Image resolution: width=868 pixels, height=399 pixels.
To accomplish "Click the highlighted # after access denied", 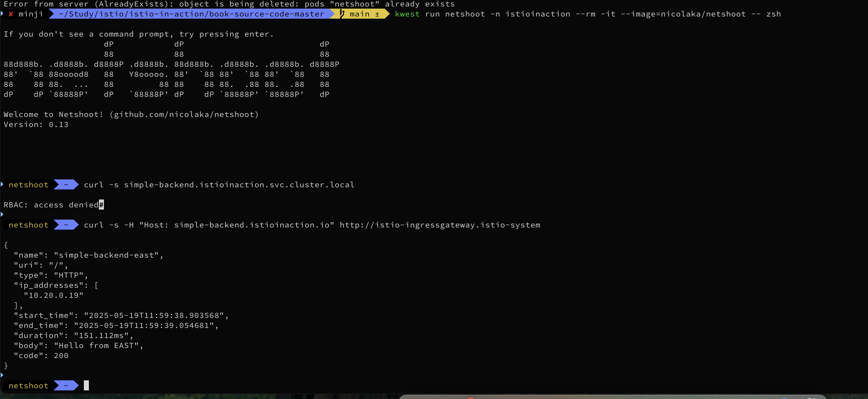I will click(x=101, y=205).
